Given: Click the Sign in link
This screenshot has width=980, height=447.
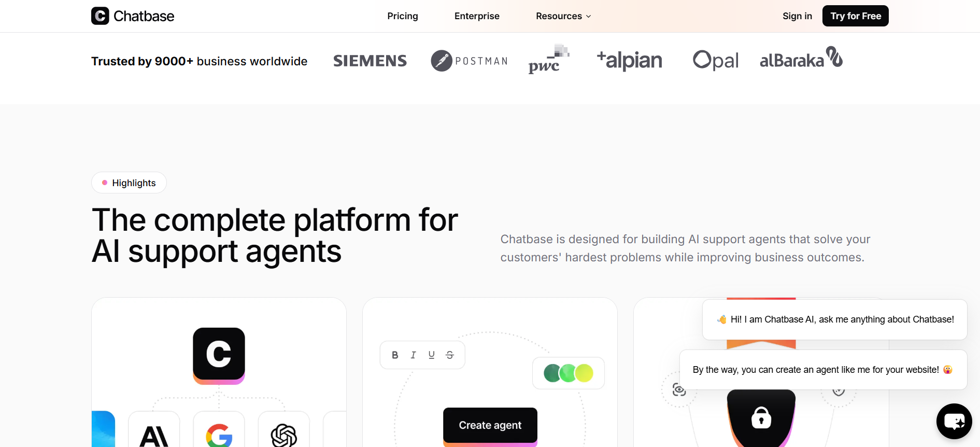Looking at the screenshot, I should [797, 16].
